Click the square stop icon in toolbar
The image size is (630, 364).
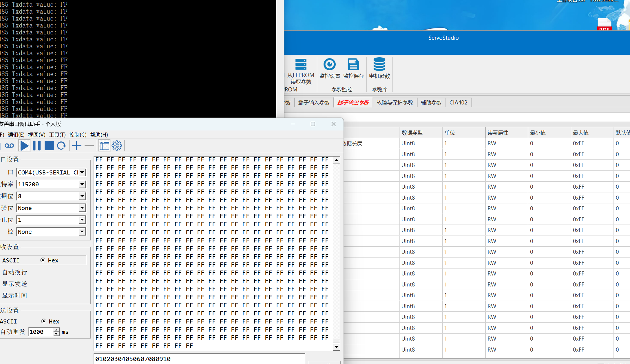pos(49,146)
